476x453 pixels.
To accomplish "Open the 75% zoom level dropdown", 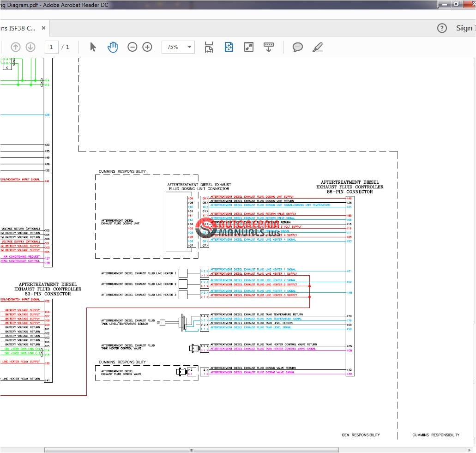I will click(178, 47).
